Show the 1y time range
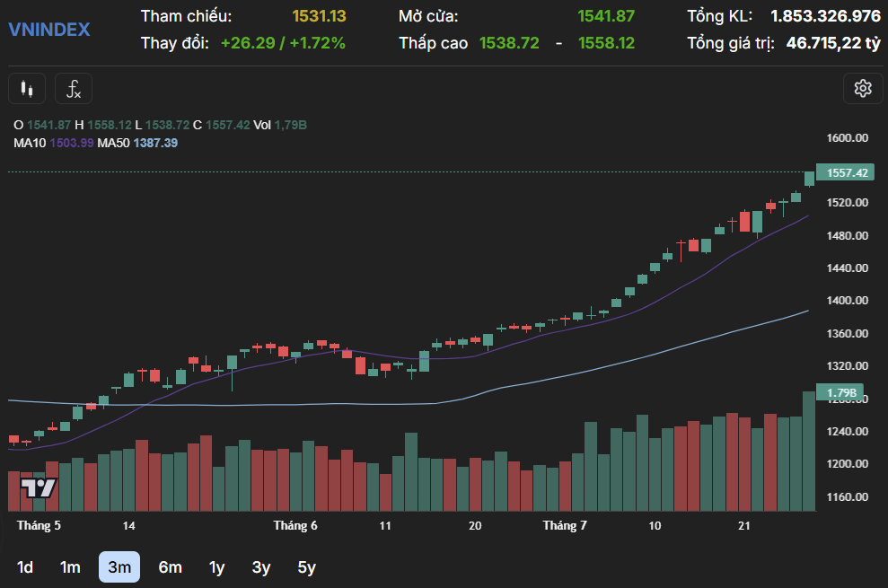The height and width of the screenshot is (588, 888). 216,566
